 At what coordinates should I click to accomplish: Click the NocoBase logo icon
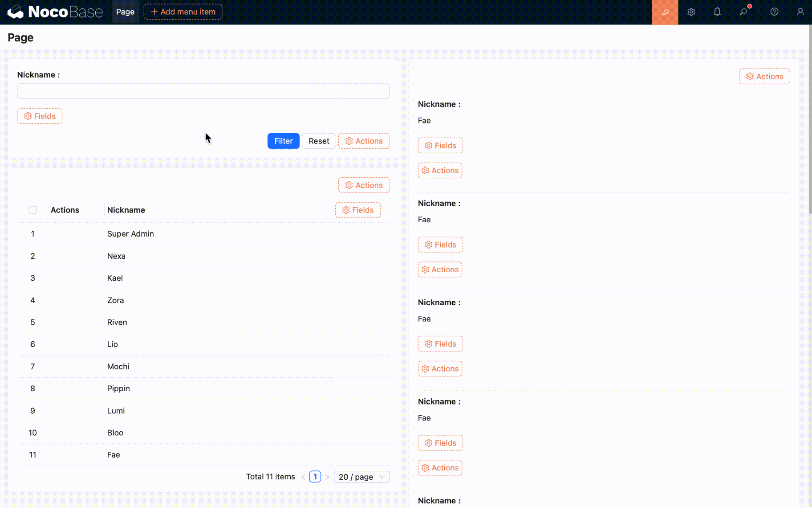point(16,12)
